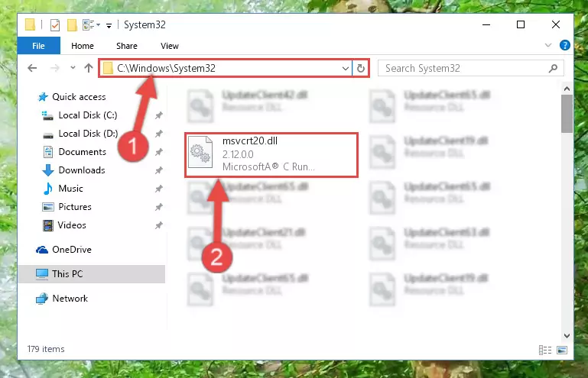The height and width of the screenshot is (378, 588).
Task: Click the msvcrt20.dll gear file icon
Action: (x=200, y=152)
